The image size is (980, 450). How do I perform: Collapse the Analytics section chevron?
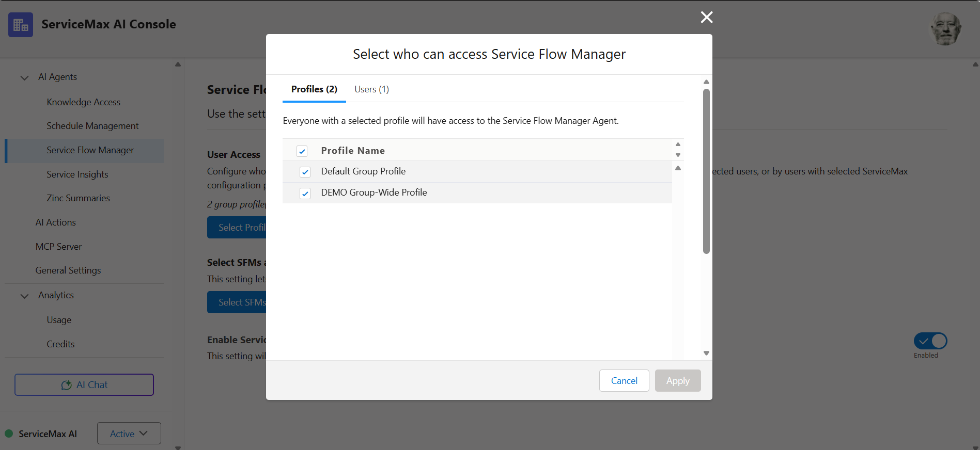[24, 296]
